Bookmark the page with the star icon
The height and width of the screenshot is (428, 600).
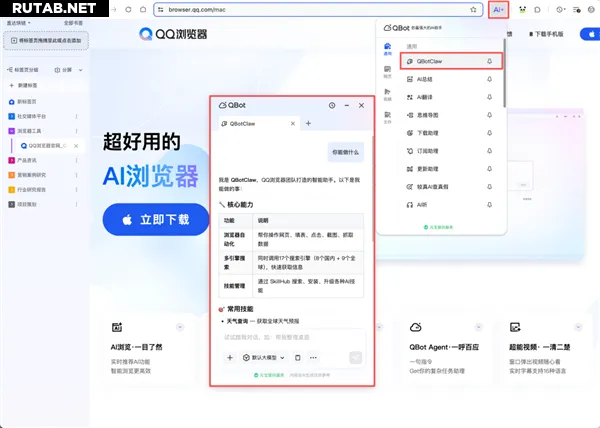tap(474, 9)
